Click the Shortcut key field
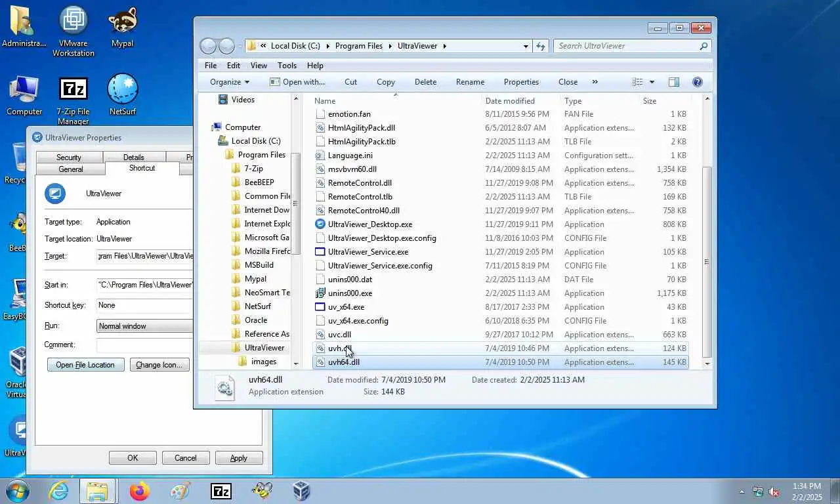 pos(145,305)
